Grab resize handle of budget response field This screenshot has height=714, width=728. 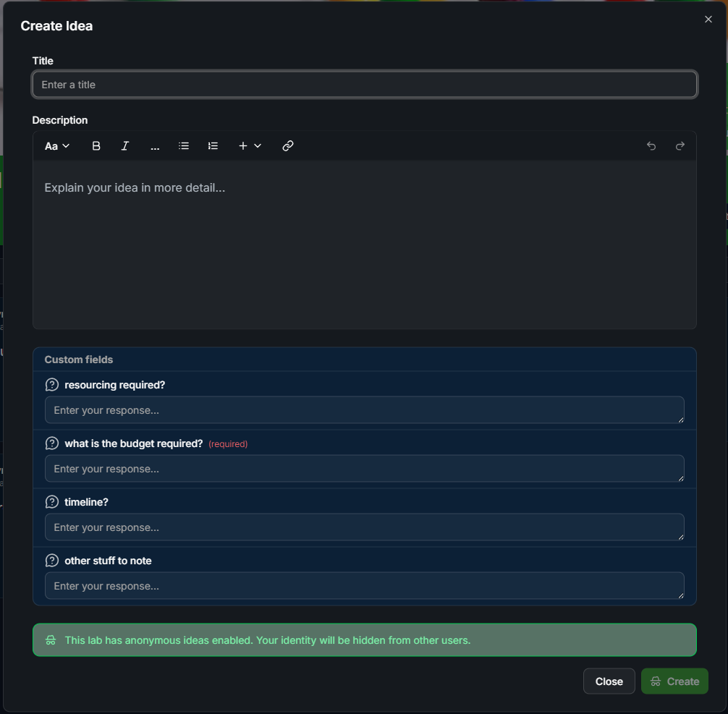681,478
